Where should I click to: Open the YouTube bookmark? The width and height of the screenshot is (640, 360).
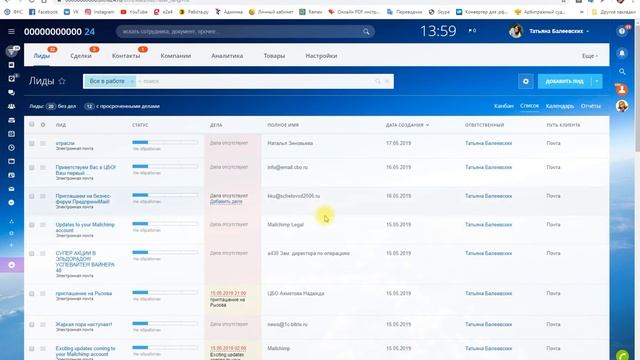pos(134,12)
